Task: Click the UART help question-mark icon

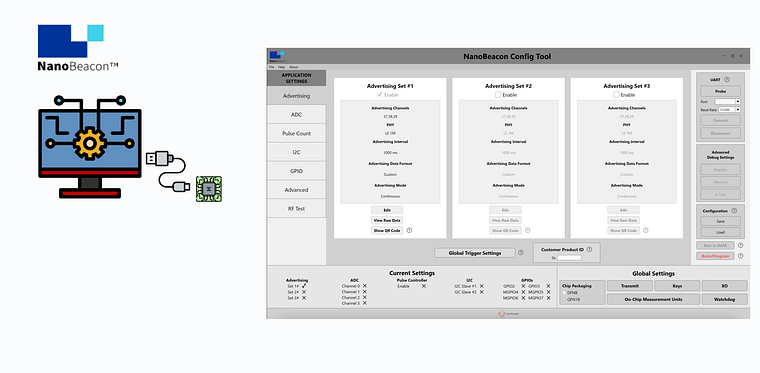Action: pyautogui.click(x=727, y=79)
